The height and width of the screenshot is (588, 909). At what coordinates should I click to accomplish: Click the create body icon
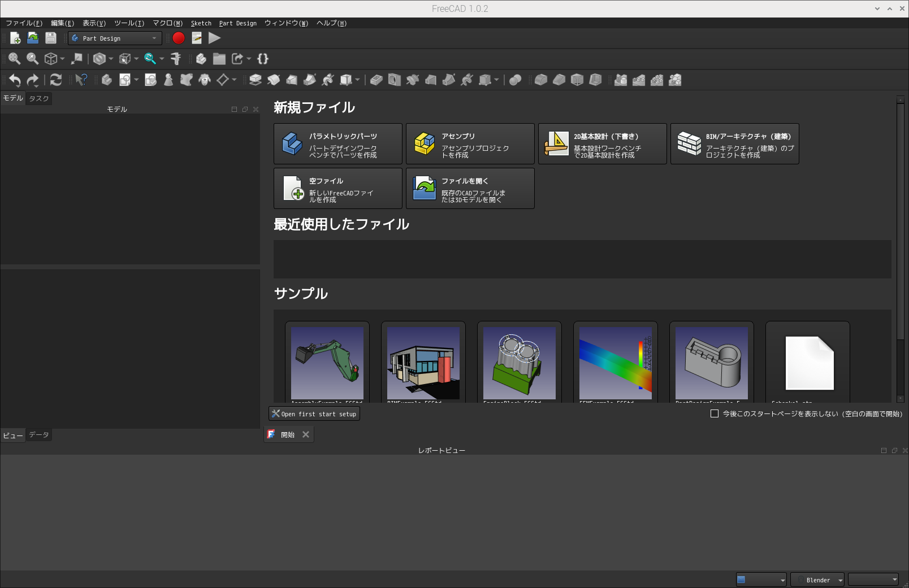point(107,80)
